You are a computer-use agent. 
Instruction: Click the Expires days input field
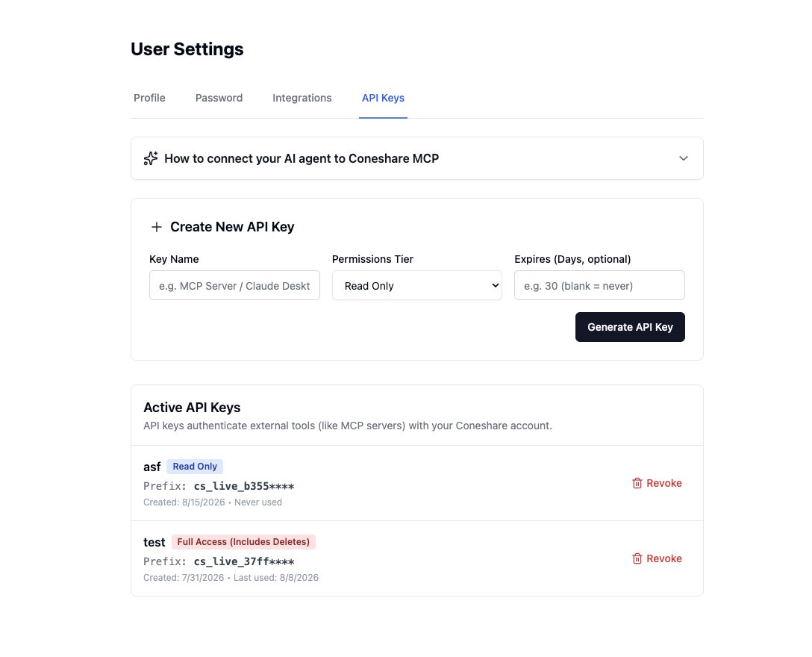599,285
